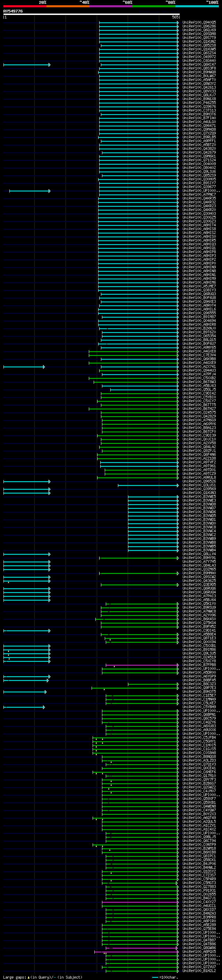
Task: Click the query end position 565
Action: coord(175,17)
